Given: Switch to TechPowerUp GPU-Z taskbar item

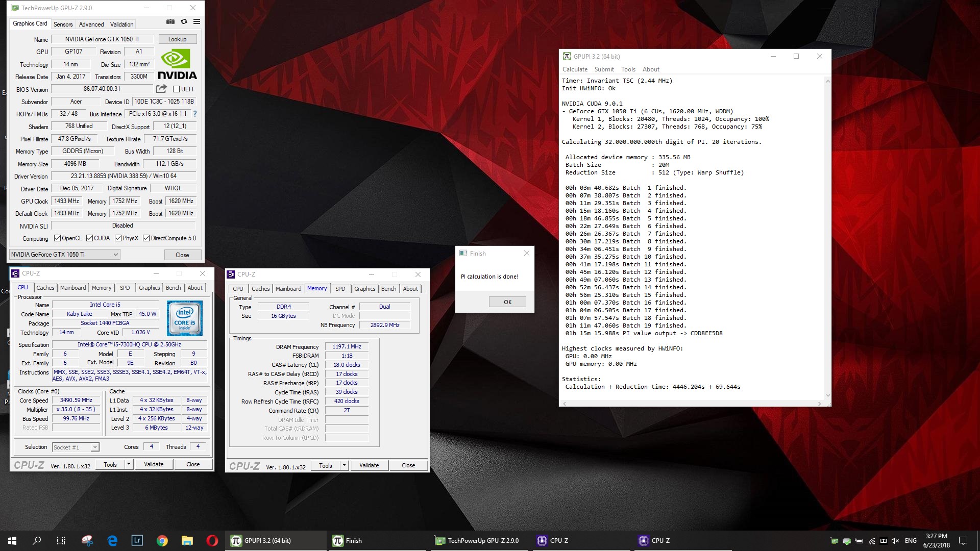Looking at the screenshot, I should pyautogui.click(x=480, y=541).
